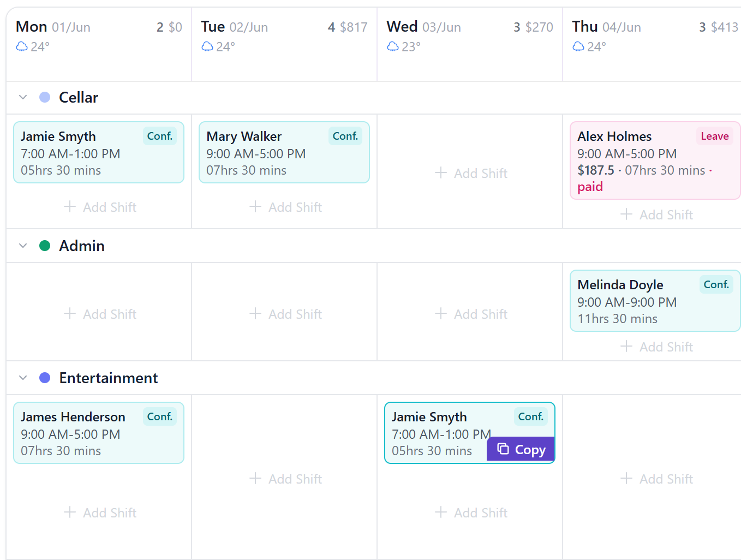Open Mary Walker's Tuesday shift card
The image size is (741, 560).
(x=284, y=152)
